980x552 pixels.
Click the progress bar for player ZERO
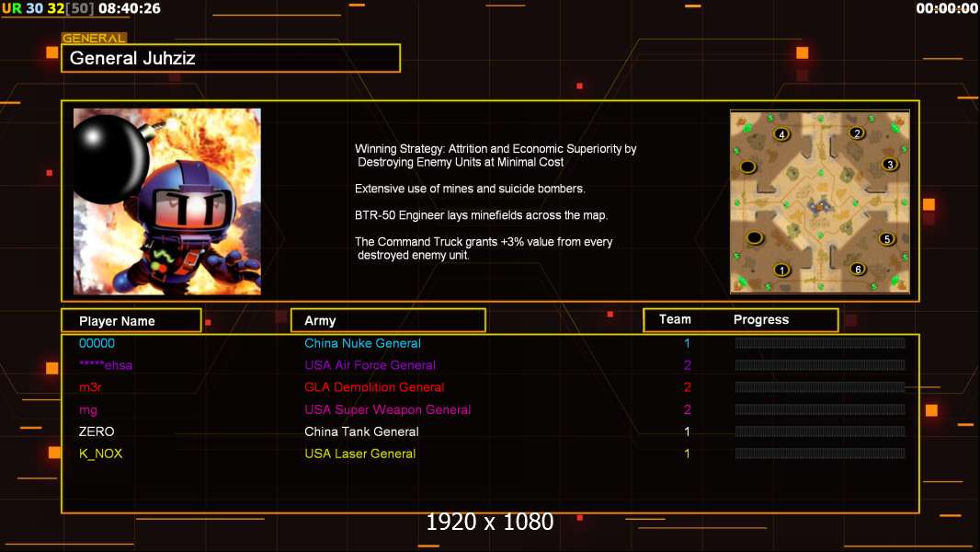[x=820, y=431]
